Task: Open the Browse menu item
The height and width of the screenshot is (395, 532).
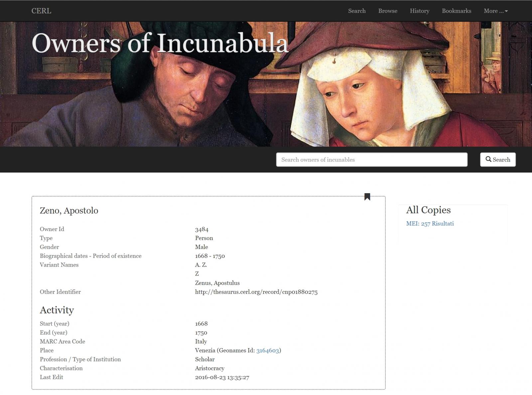Action: 388,11
